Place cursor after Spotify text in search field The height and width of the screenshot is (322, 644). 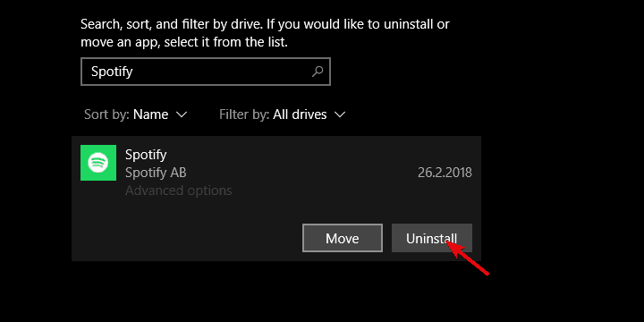tap(134, 72)
